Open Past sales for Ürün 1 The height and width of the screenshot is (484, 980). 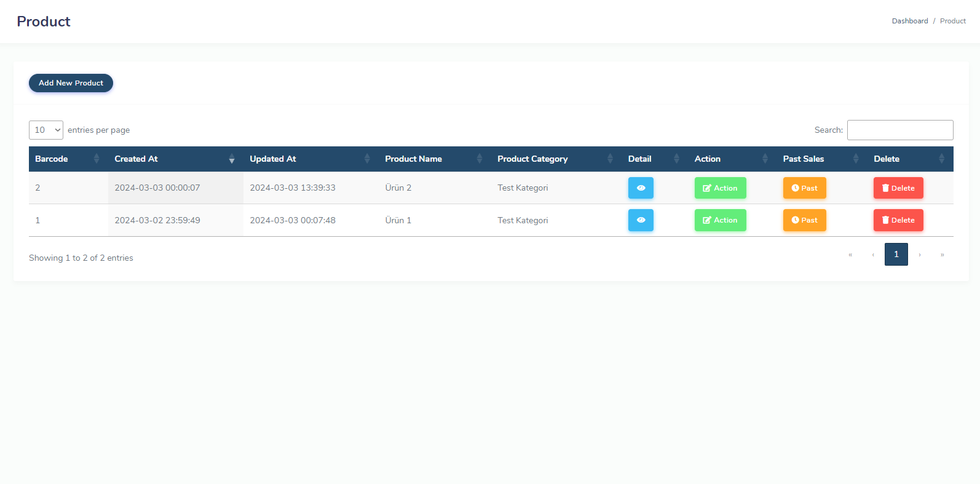click(804, 220)
